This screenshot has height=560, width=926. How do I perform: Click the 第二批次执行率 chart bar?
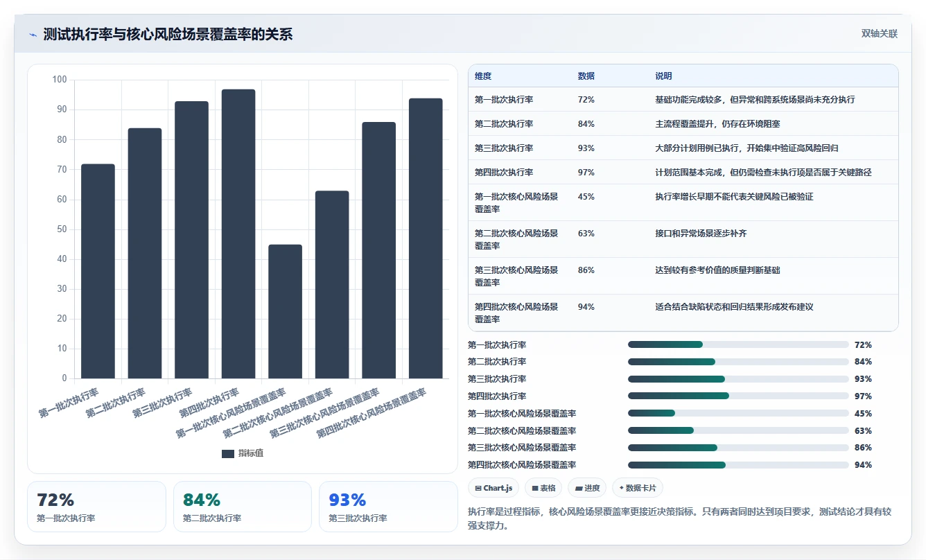click(145, 253)
